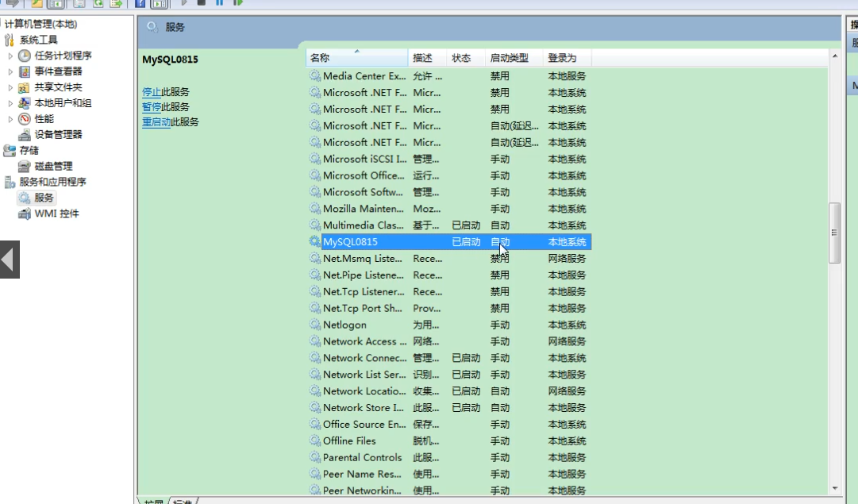
Task: Expand the 性能 tree node arrow
Action: (10, 119)
